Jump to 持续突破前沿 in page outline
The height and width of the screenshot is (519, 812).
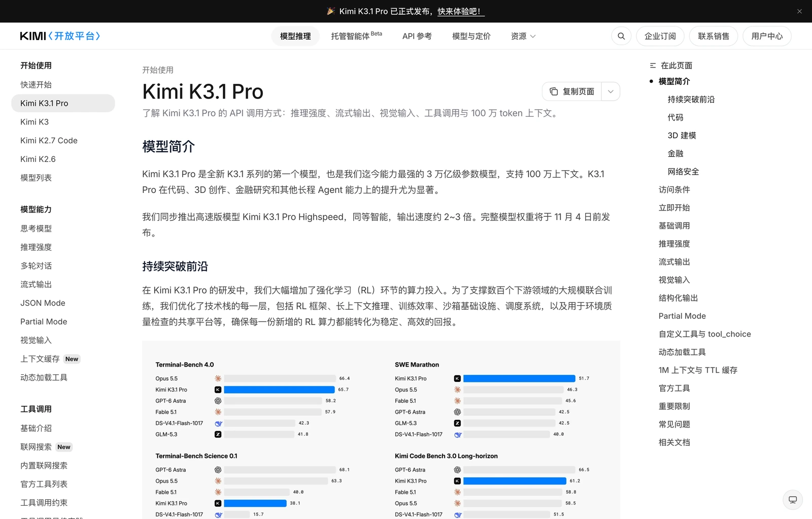[x=691, y=100]
